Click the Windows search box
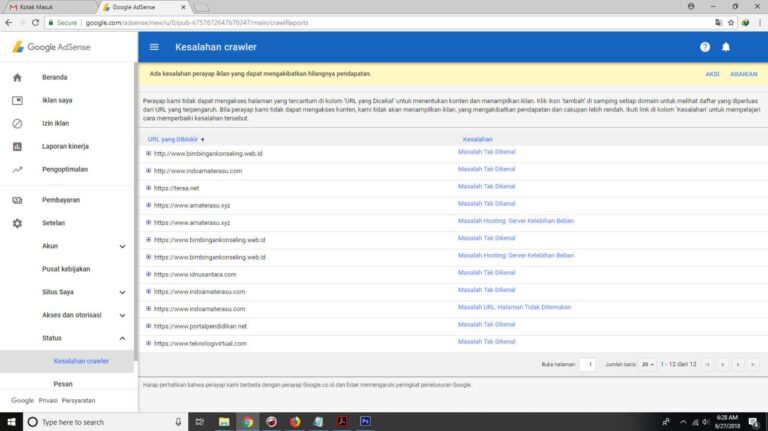The width and height of the screenshot is (768, 431). click(x=105, y=422)
